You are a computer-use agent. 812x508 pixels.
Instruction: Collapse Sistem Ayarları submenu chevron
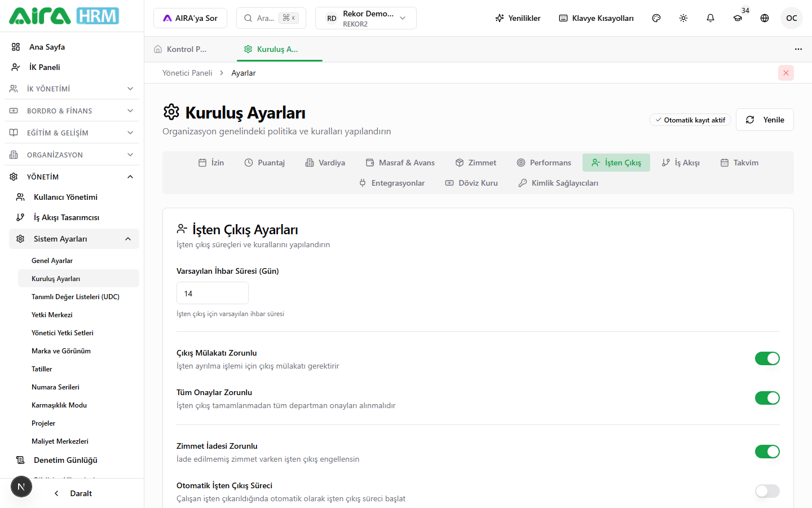point(128,239)
